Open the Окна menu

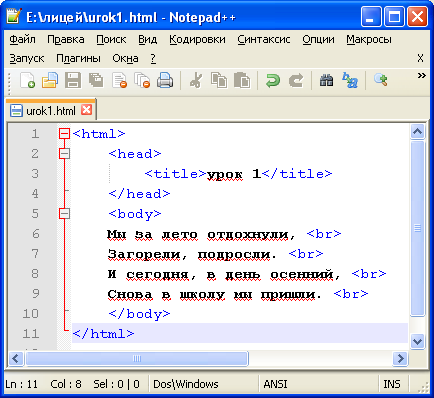[x=125, y=58]
